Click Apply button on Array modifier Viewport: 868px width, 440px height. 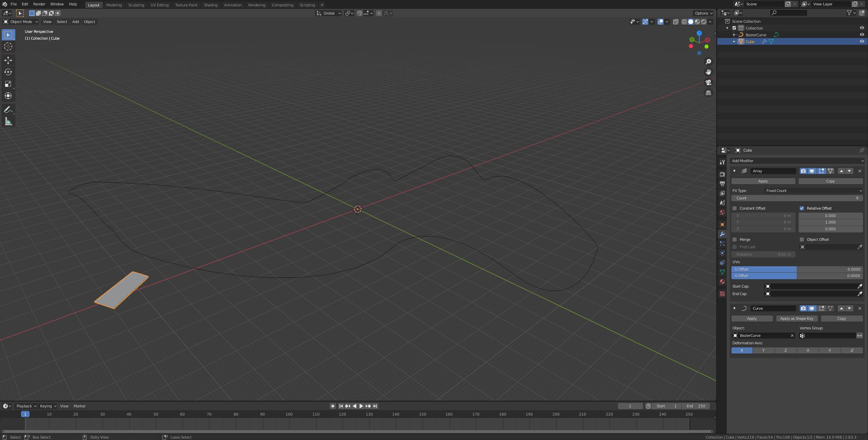click(762, 181)
